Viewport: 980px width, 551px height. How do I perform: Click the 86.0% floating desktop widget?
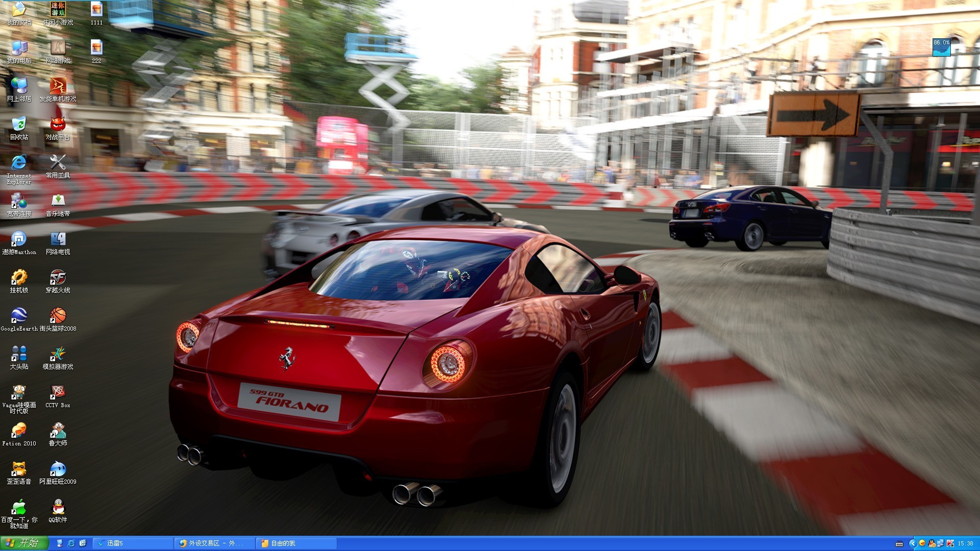(941, 47)
